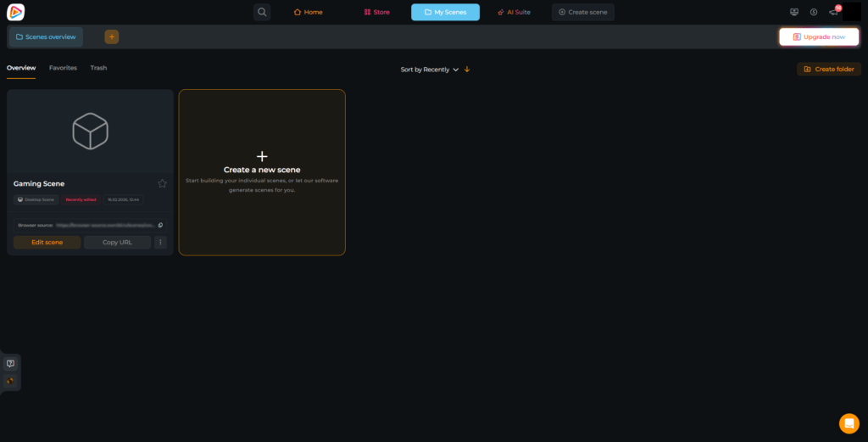868x442 pixels.
Task: Toggle sort direction arrow
Action: (467, 70)
